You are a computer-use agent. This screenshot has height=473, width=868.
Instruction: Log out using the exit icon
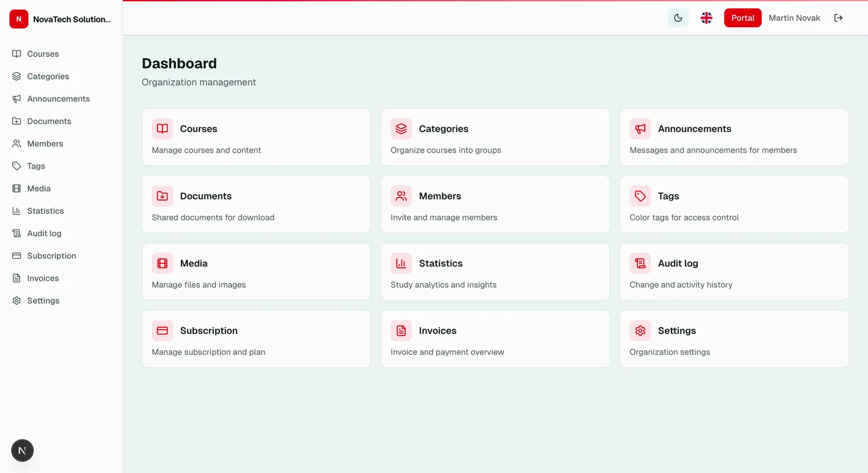click(838, 17)
